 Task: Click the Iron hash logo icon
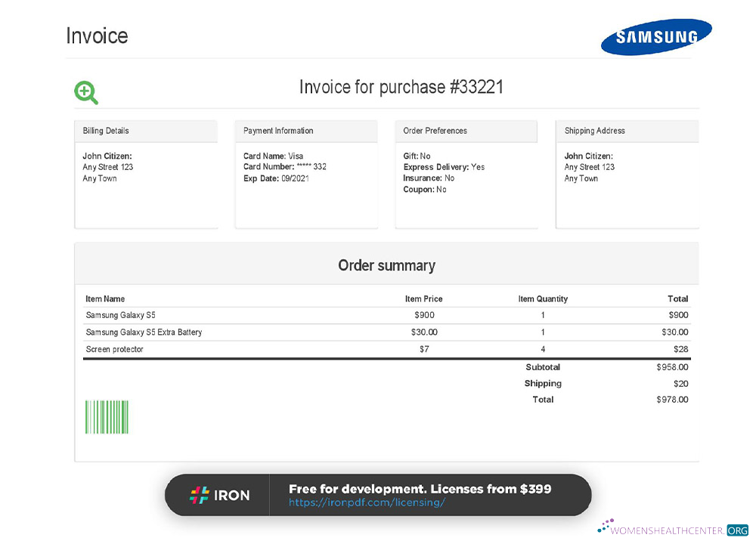pyautogui.click(x=198, y=495)
